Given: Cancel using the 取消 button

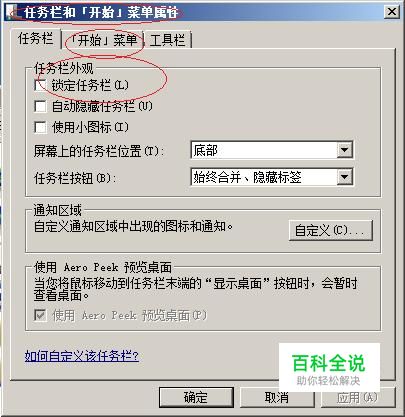Looking at the screenshot, I should pos(277,397).
